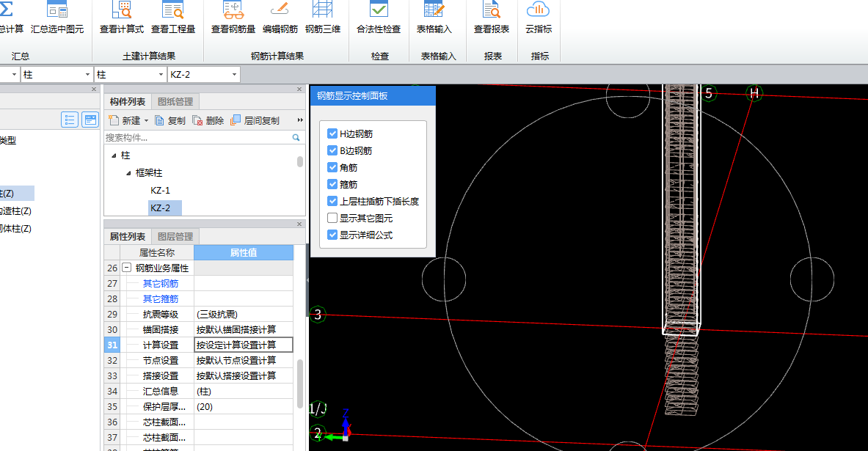Image resolution: width=868 pixels, height=451 pixels.
Task: Click component list vertical scrollbar
Action: pyautogui.click(x=300, y=161)
